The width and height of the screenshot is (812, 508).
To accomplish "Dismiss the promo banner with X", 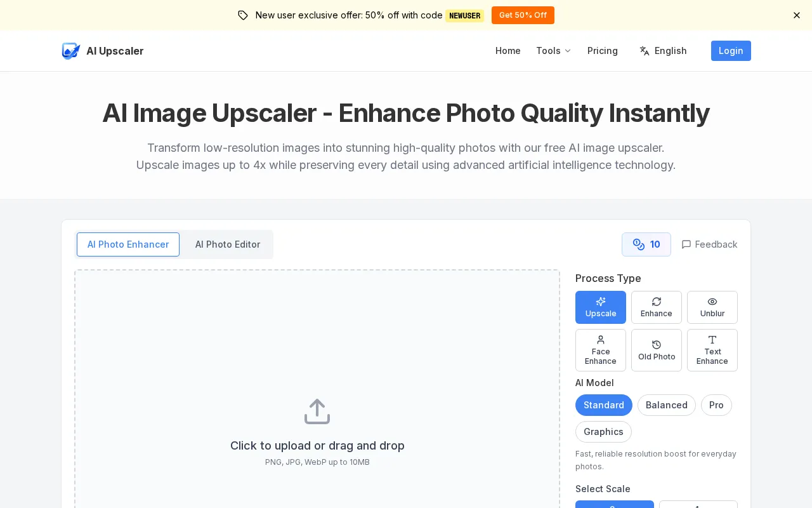I will tap(797, 15).
